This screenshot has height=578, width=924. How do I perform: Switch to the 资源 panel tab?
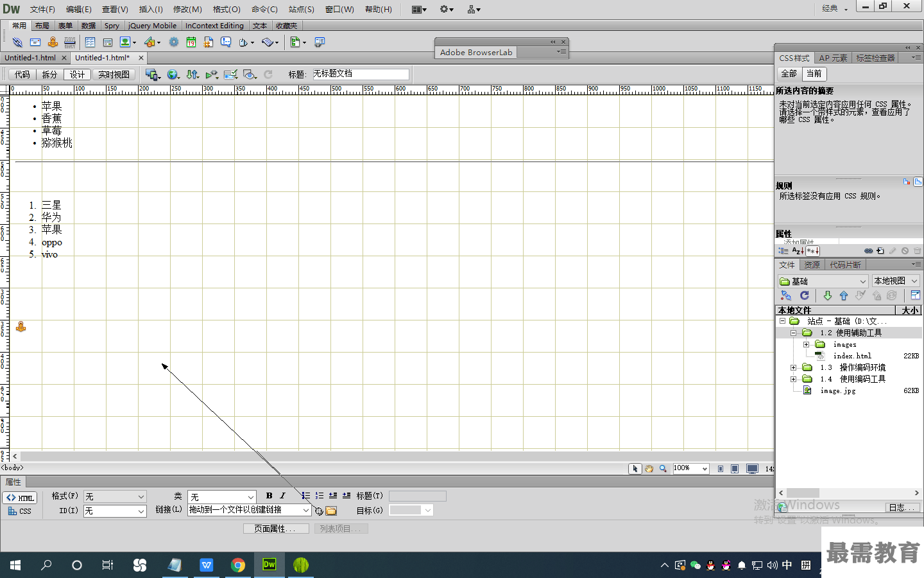812,265
